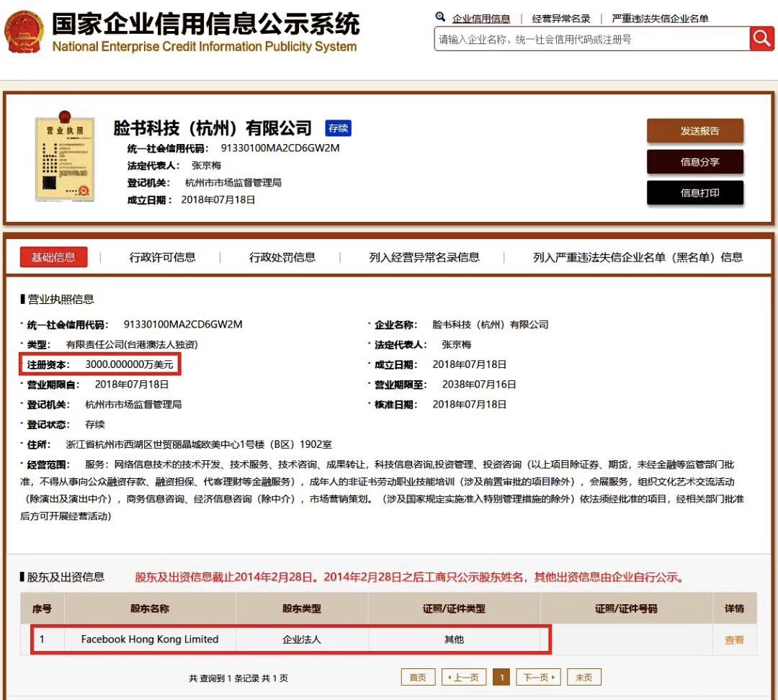Click the 2038年07月16日 expiry date value
778x700 pixels.
479,385
